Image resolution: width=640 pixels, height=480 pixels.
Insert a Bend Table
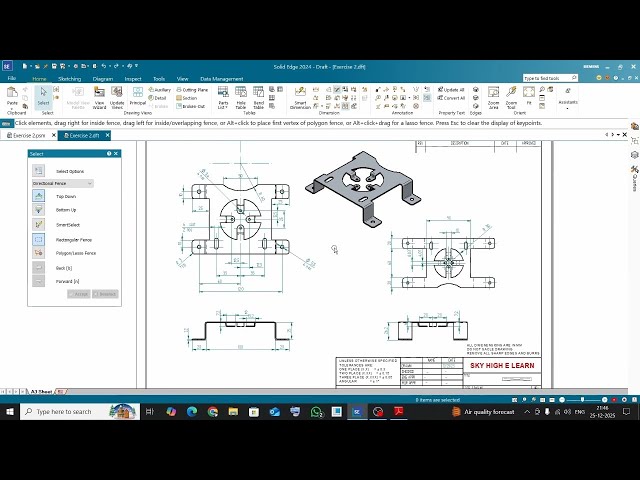click(x=258, y=98)
